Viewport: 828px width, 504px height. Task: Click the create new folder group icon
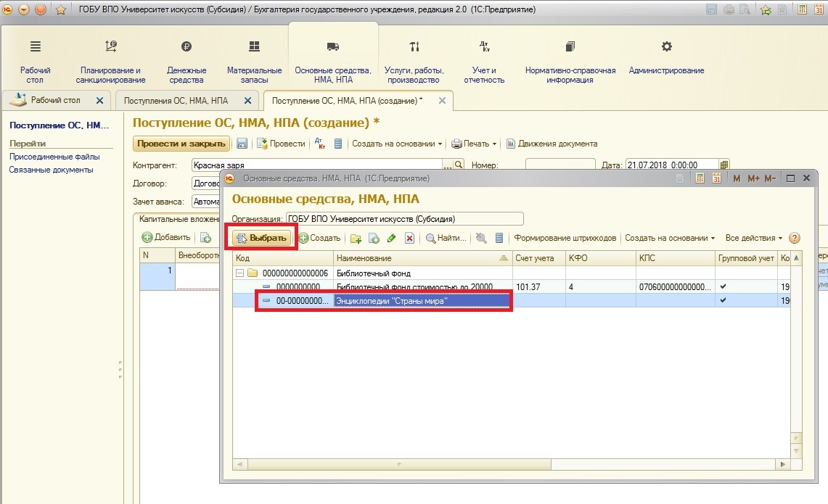pyautogui.click(x=356, y=238)
